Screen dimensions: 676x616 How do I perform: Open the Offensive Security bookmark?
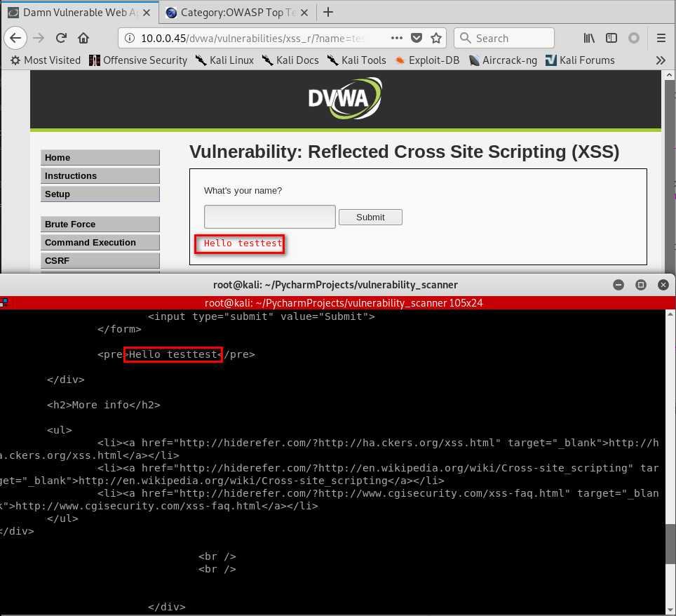click(138, 60)
